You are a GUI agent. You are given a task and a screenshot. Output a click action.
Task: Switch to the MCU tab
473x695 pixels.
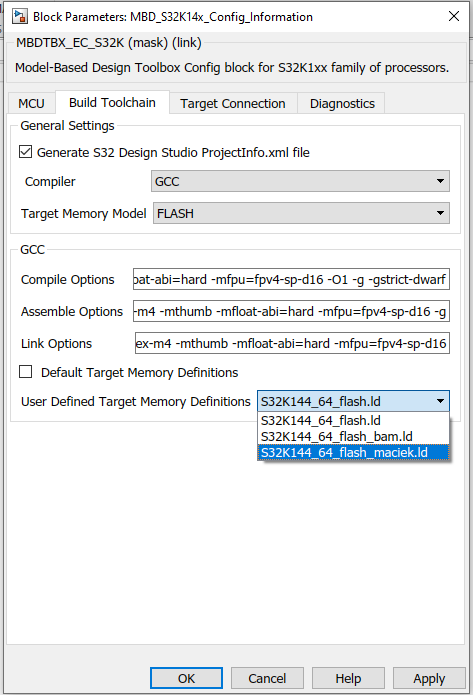click(x=31, y=103)
